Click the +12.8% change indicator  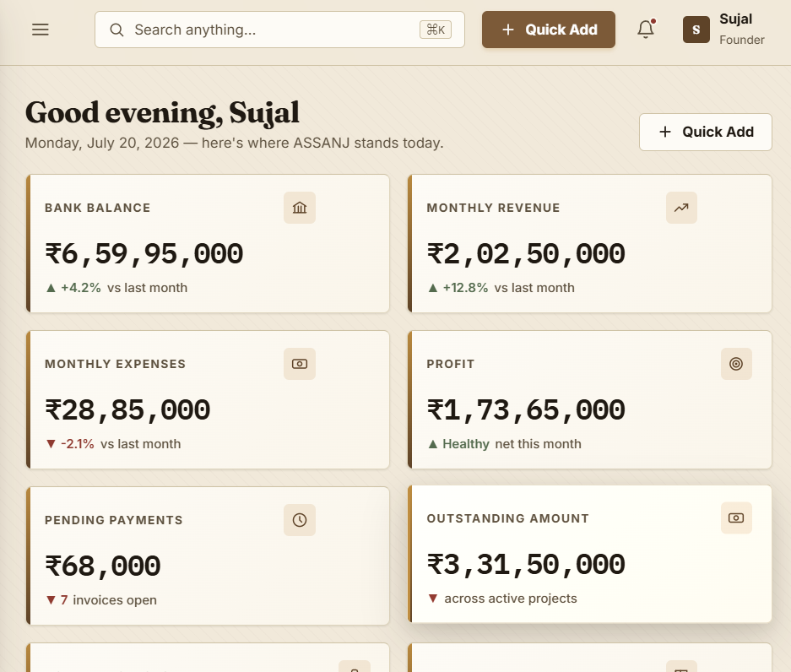[458, 288]
